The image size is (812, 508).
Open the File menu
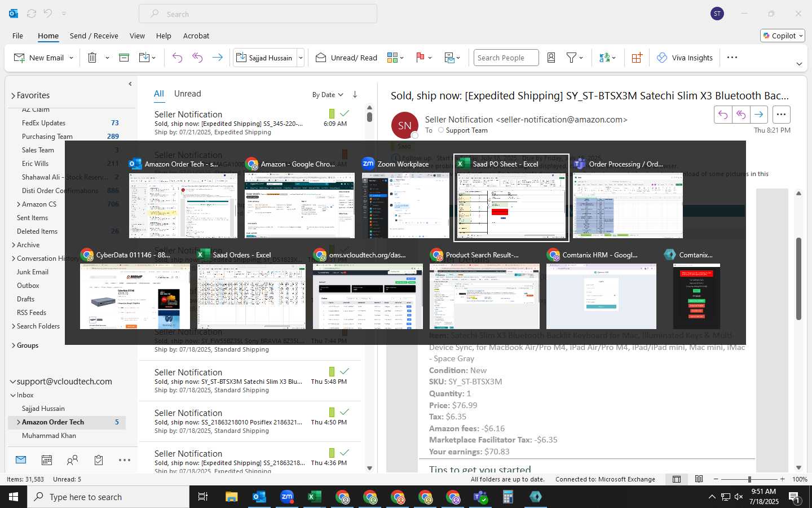pos(18,36)
